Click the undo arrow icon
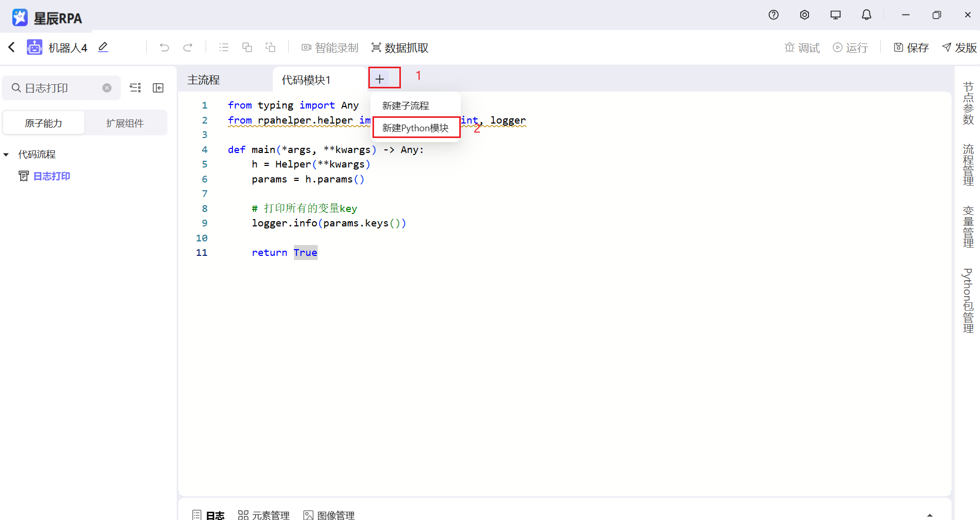Viewport: 980px width, 520px height. pyautogui.click(x=164, y=48)
